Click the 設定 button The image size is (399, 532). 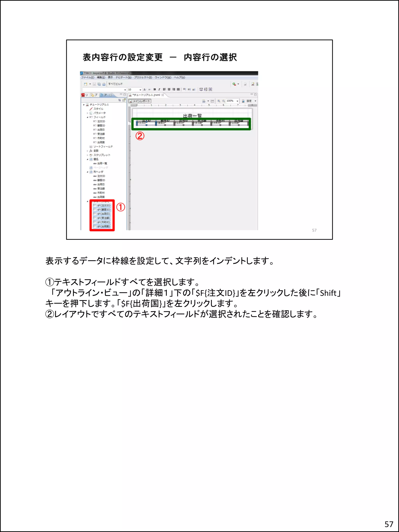(x=247, y=101)
